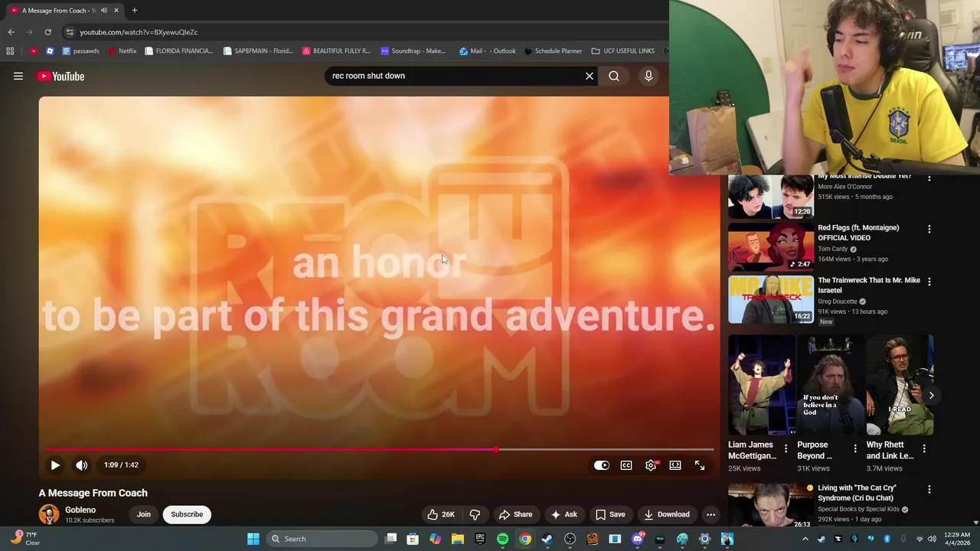
Task: Open Steam from the taskbar
Action: coord(547,539)
